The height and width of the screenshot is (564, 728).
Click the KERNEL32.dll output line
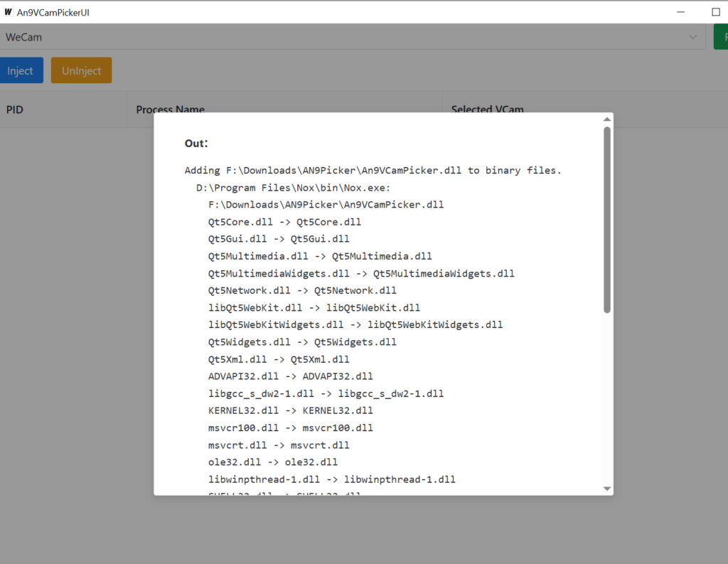click(290, 410)
